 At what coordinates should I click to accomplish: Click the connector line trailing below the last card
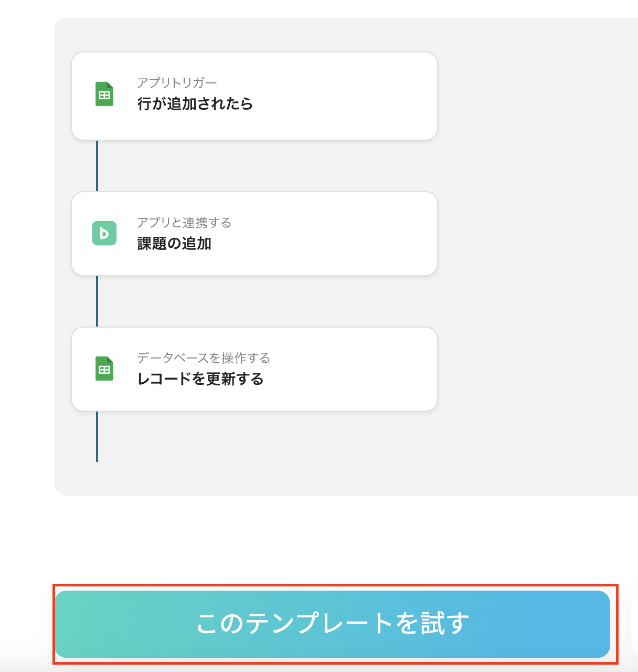(97, 436)
